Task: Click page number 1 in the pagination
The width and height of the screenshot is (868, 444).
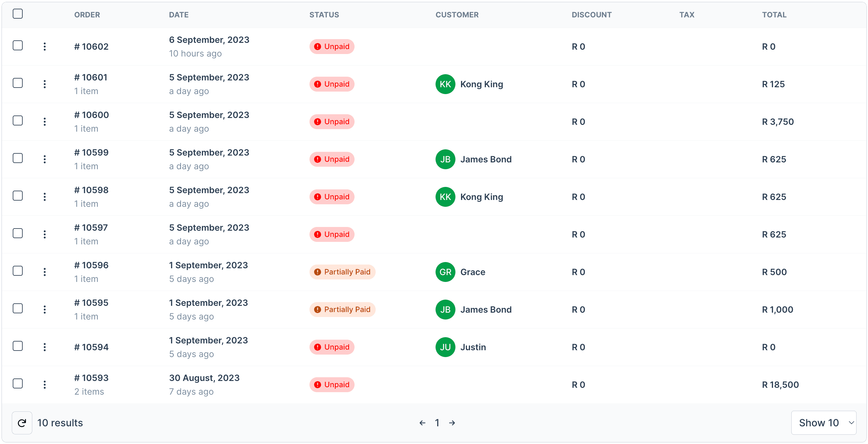Action: pos(437,423)
